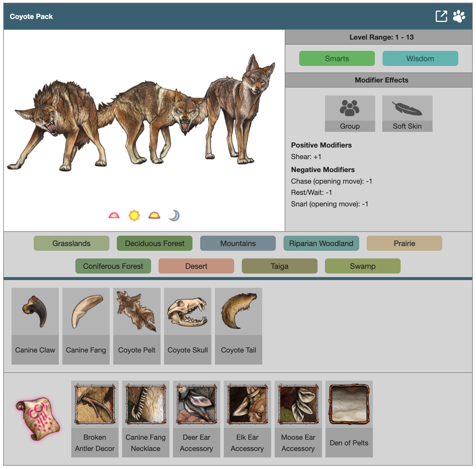This screenshot has width=476, height=469.
Task: Select the Grasslands biome tag
Action: pos(72,243)
